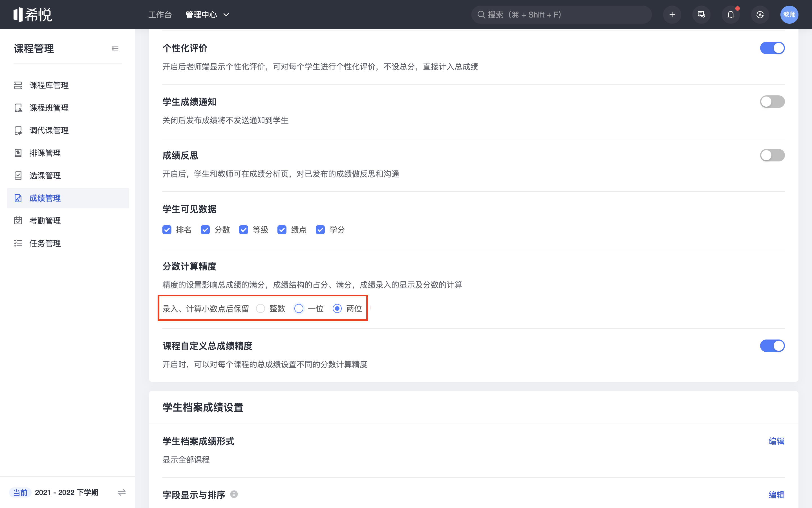The height and width of the screenshot is (508, 812).
Task: Click the 调代课管理 icon
Action: pos(18,130)
